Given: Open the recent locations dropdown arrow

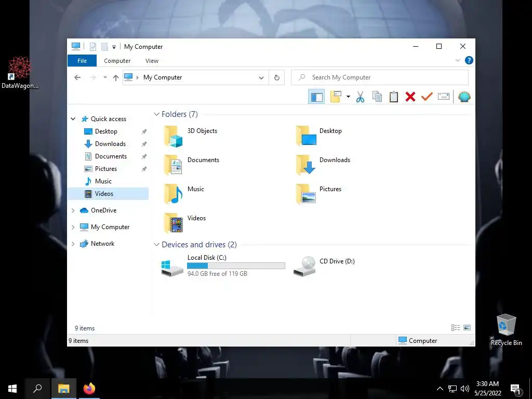Looking at the screenshot, I should click(105, 77).
